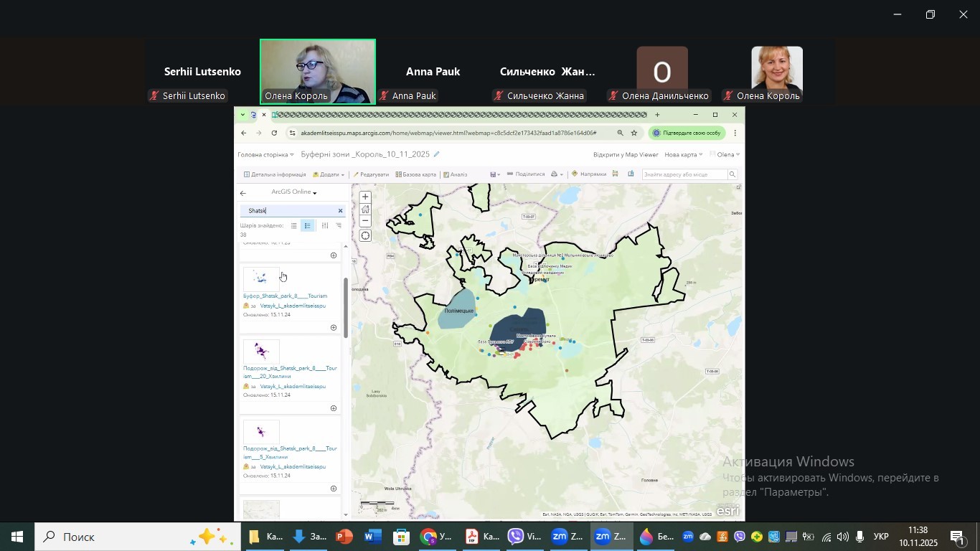The height and width of the screenshot is (551, 980).
Task: Clear the Shatsk search text
Action: click(x=340, y=211)
